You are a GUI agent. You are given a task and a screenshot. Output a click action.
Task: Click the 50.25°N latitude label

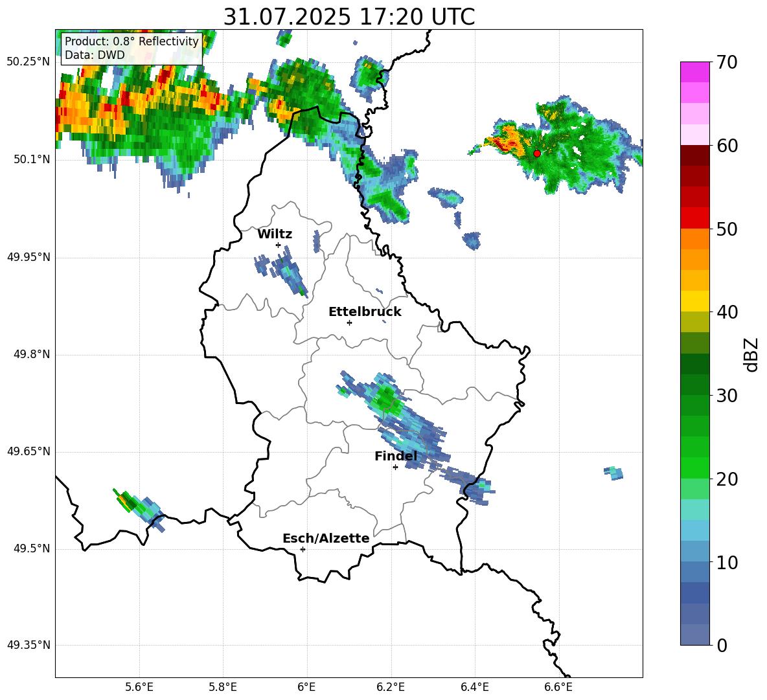pyautogui.click(x=28, y=62)
